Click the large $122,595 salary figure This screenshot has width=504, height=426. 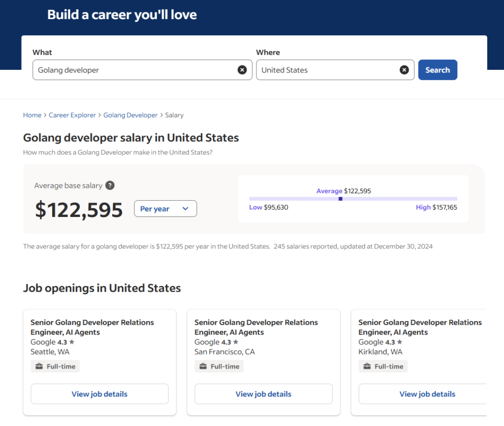pos(79,210)
